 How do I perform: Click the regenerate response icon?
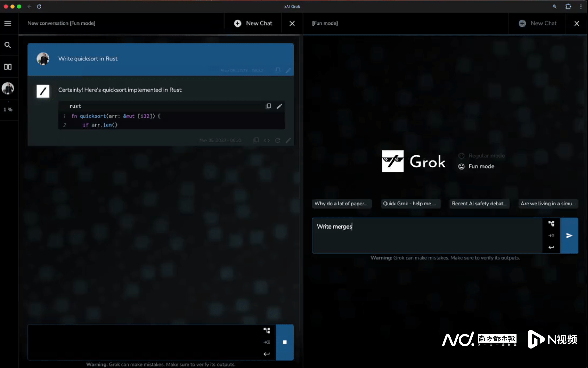coord(277,140)
